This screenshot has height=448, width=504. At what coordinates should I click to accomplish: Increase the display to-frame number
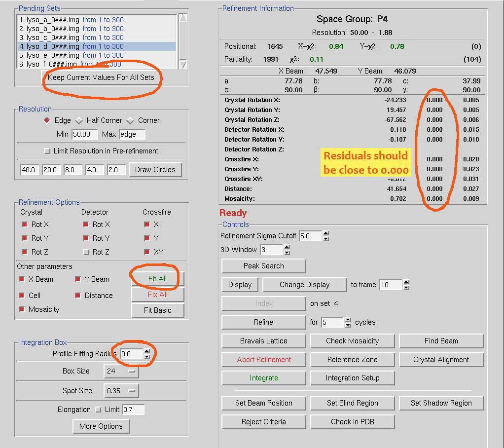coord(406,282)
